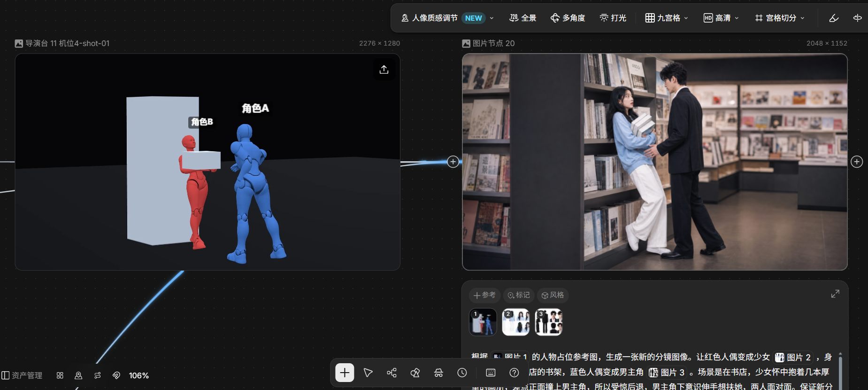Expand the prompt panel with the enlarge icon
This screenshot has height=390, width=868.
[x=835, y=294]
